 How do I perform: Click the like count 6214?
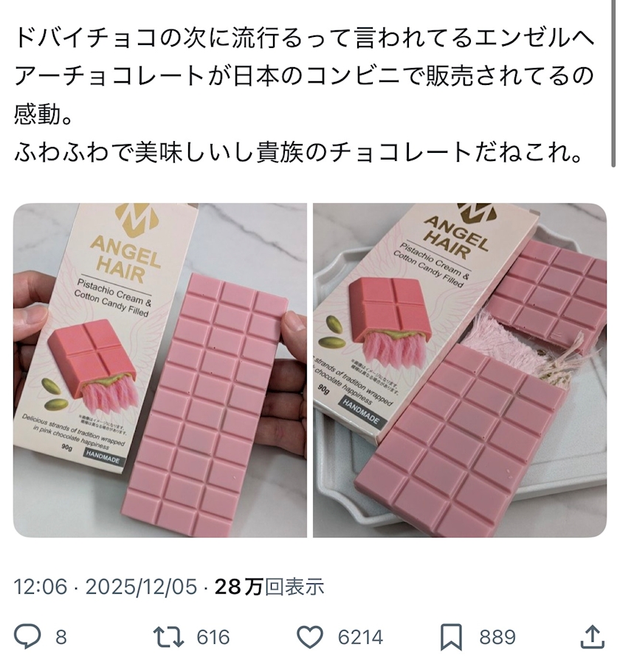(360, 637)
